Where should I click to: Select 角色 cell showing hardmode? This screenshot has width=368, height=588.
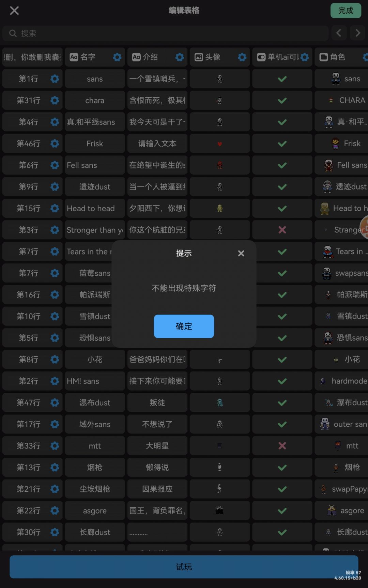(341, 381)
